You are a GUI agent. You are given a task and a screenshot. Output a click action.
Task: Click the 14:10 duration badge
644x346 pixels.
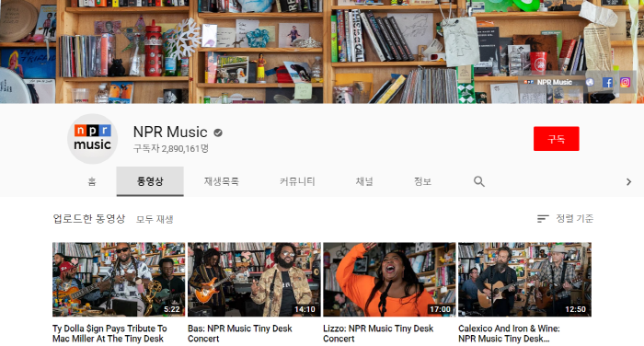[305, 309]
